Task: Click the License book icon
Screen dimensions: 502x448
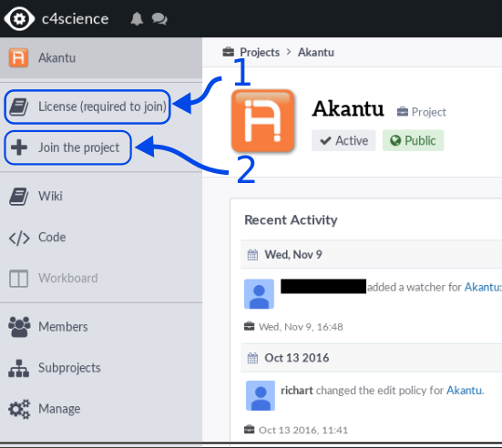Action: pyautogui.click(x=18, y=107)
